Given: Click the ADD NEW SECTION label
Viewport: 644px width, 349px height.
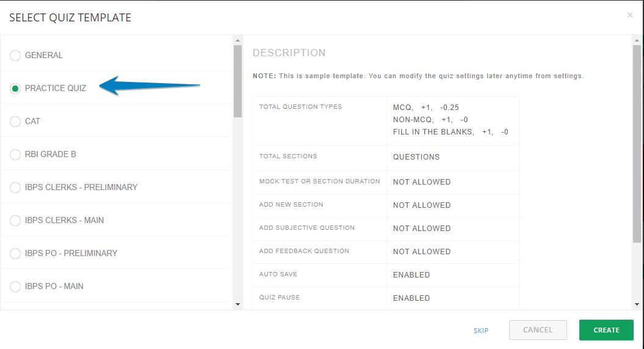Looking at the screenshot, I should click(291, 204).
